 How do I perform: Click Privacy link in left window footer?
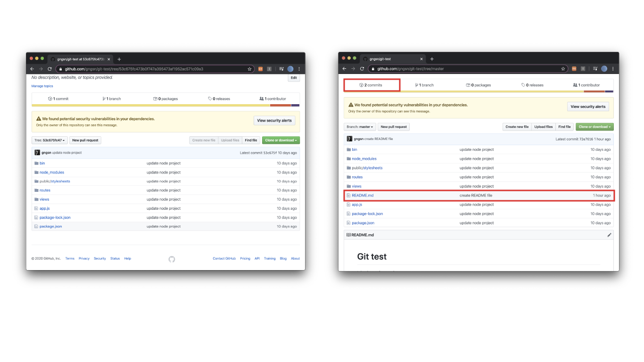tap(84, 258)
